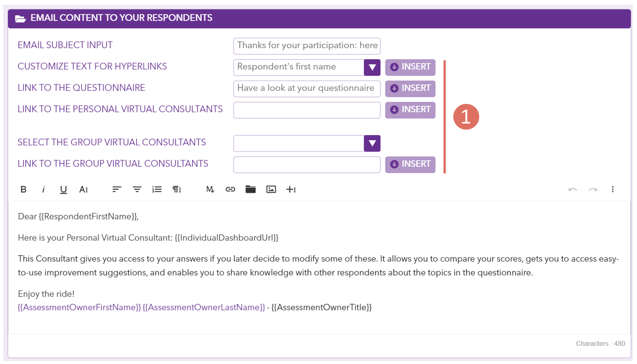Insert an image into the email
The image size is (637, 364).
tap(271, 189)
